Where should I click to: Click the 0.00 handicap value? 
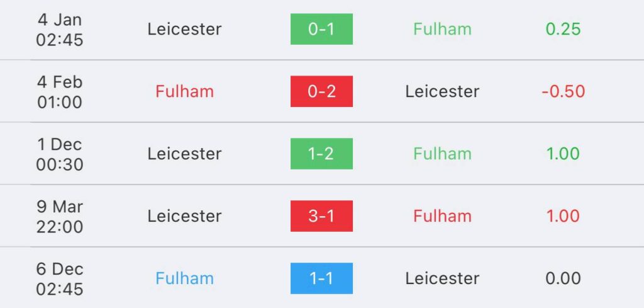tap(563, 278)
